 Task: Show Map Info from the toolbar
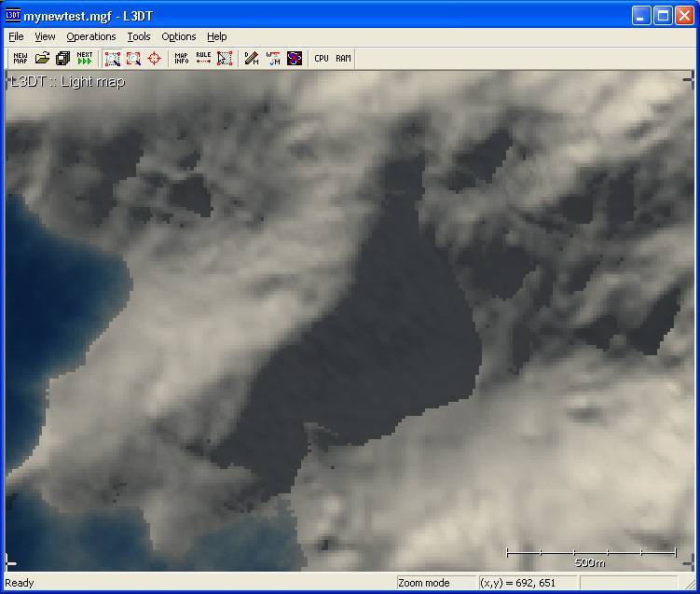coord(182,58)
